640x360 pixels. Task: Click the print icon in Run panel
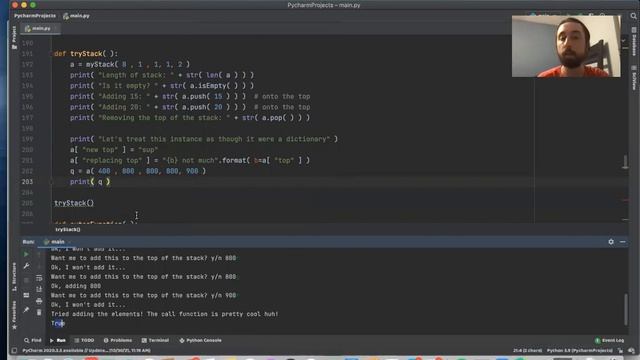39,301
